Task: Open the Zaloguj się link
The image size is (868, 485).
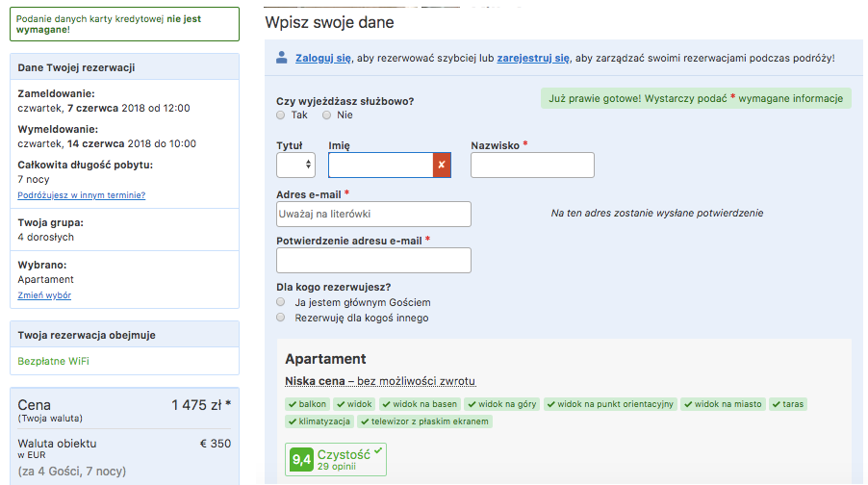Action: [323, 58]
